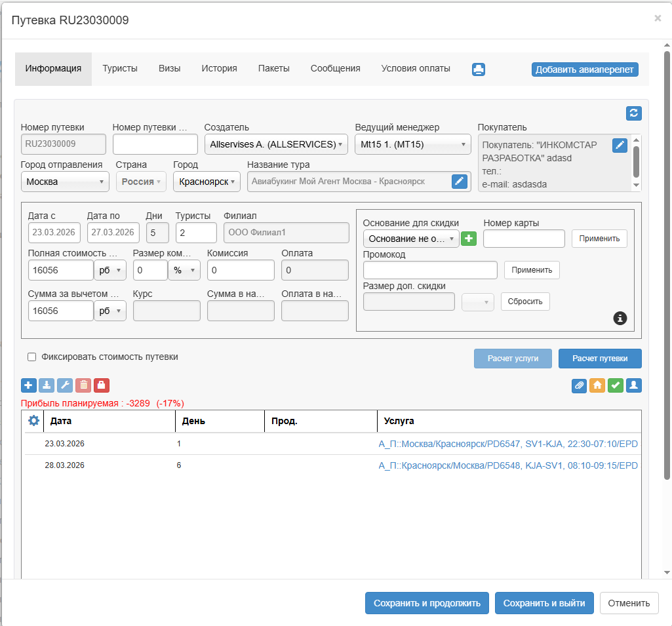
Task: Click the green checkmark toggle button
Action: tap(616, 385)
